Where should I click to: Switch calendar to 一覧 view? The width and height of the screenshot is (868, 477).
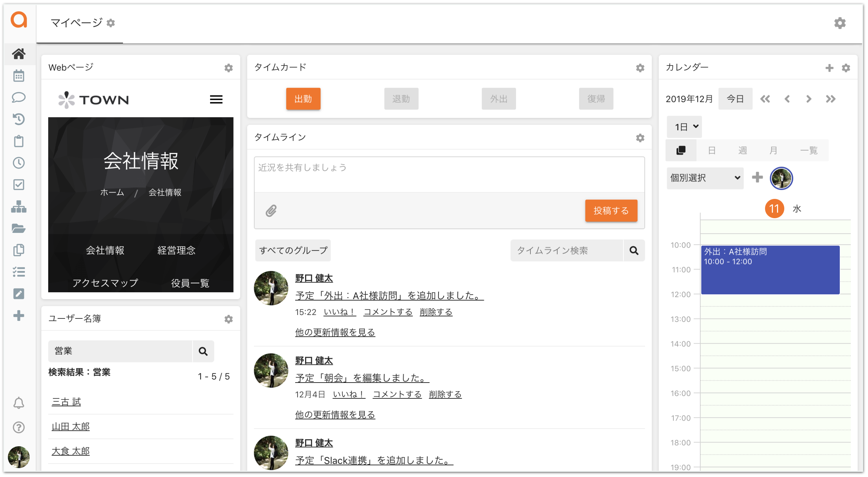point(808,150)
